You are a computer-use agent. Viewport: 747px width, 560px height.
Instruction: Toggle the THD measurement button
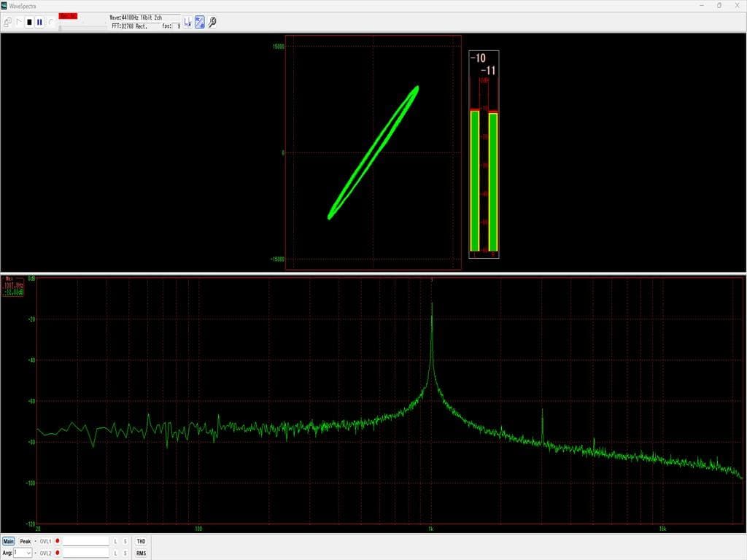[x=141, y=542]
